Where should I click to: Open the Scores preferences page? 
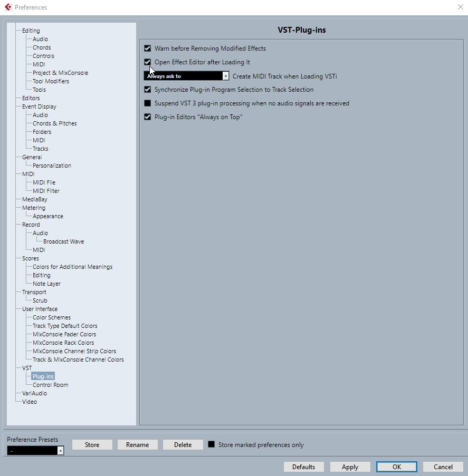(x=31, y=258)
